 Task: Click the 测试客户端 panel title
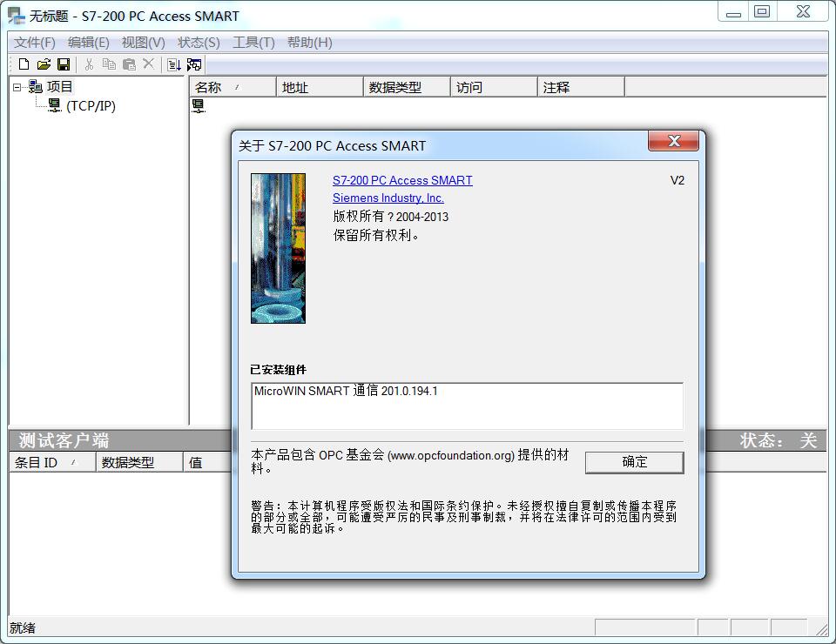(x=64, y=440)
